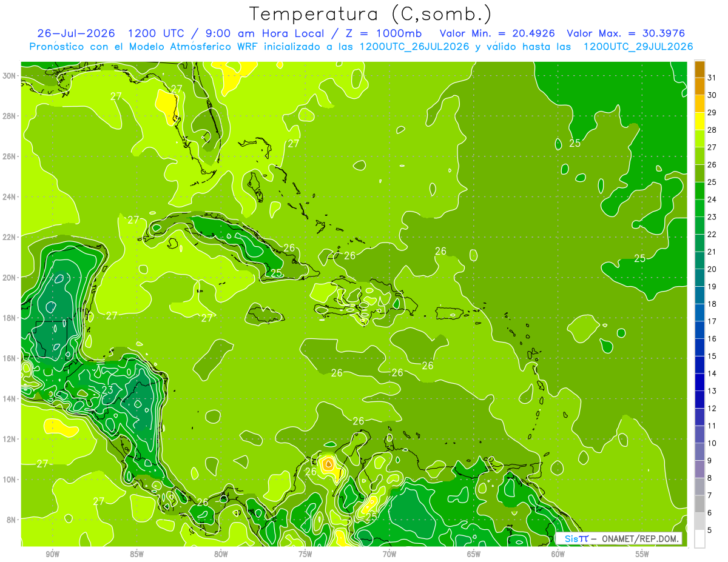
Task: Click the '26N' latitude label
Action: pos(10,156)
